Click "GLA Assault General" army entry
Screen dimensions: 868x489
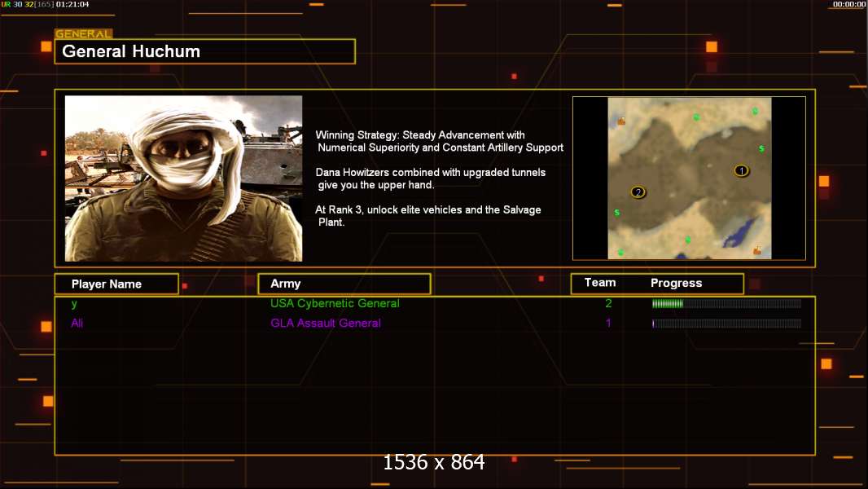coord(326,323)
